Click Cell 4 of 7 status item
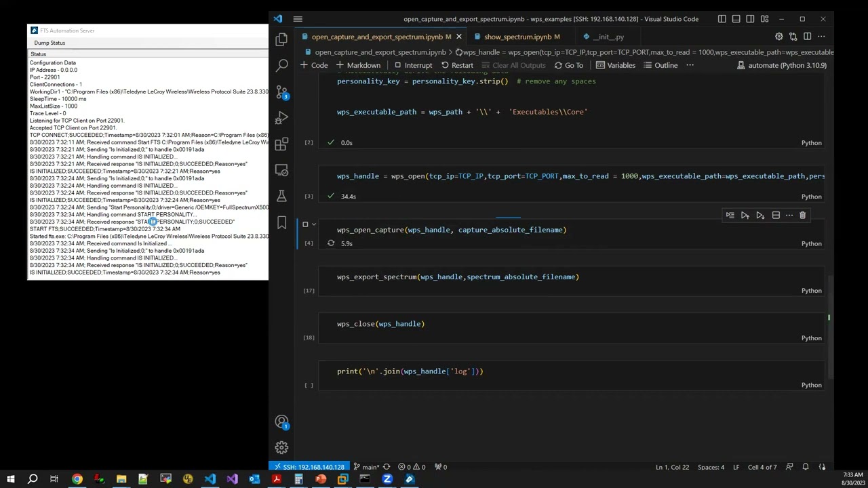The width and height of the screenshot is (868, 488). click(762, 467)
